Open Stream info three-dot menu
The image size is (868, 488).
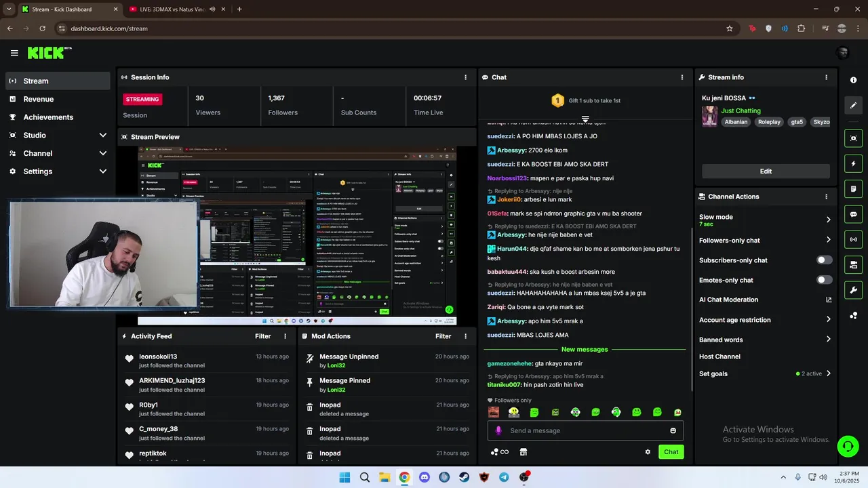(826, 77)
